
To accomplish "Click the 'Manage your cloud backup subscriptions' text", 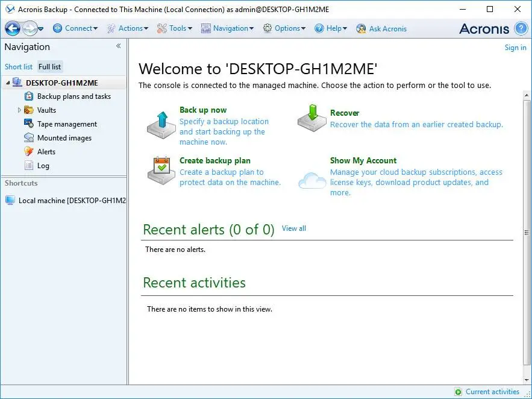I will (416, 182).
